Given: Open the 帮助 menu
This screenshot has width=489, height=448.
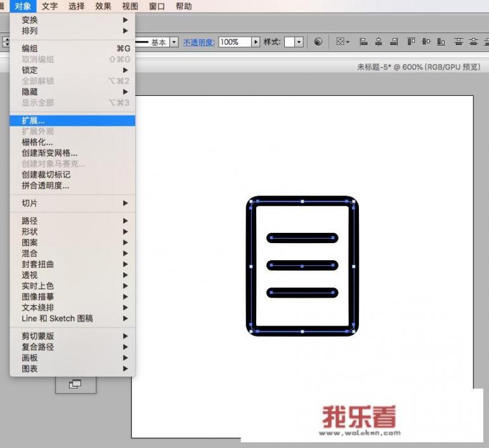Looking at the screenshot, I should [184, 6].
